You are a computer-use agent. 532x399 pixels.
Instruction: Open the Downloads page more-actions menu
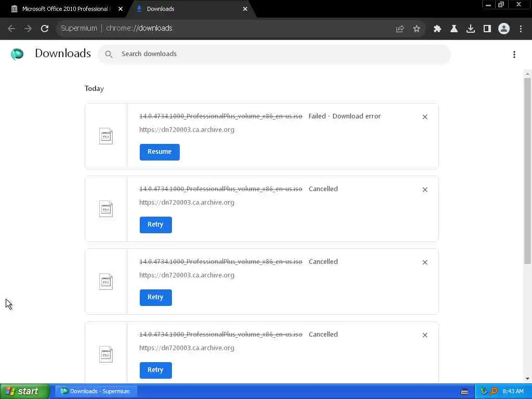pyautogui.click(x=514, y=55)
